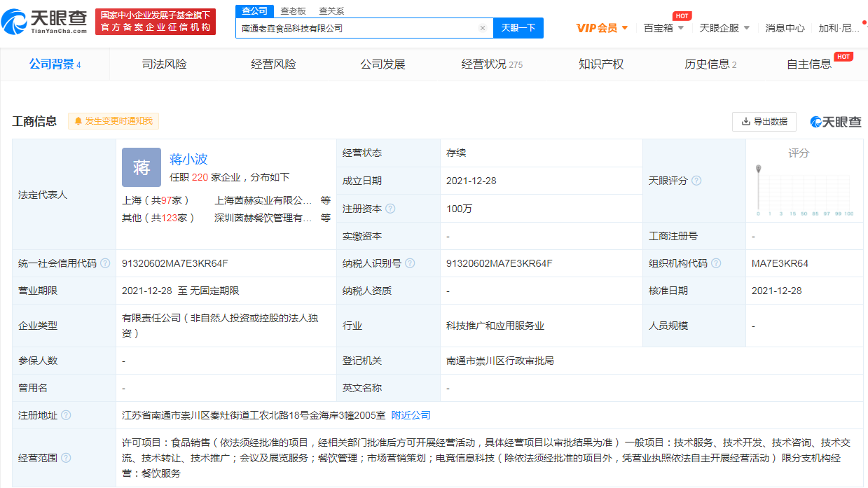This screenshot has height=488, width=868.
Task: Click the 成立日期 value 2021-12-28
Action: pyautogui.click(x=471, y=181)
